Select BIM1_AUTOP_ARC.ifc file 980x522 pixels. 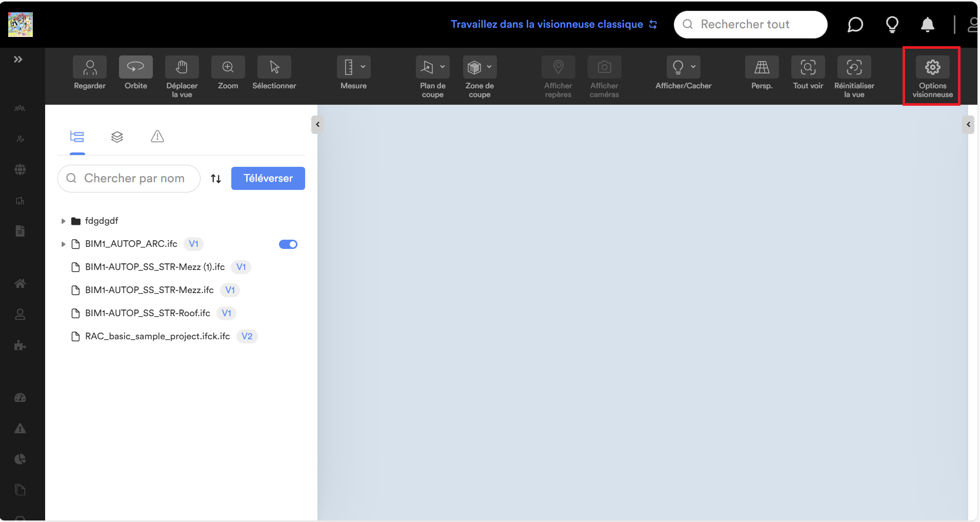click(x=131, y=244)
